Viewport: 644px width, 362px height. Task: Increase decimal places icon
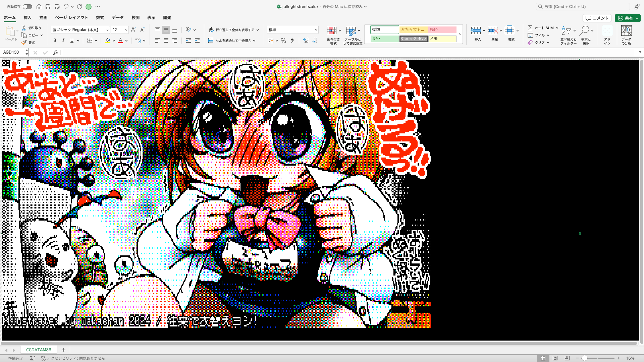click(306, 41)
